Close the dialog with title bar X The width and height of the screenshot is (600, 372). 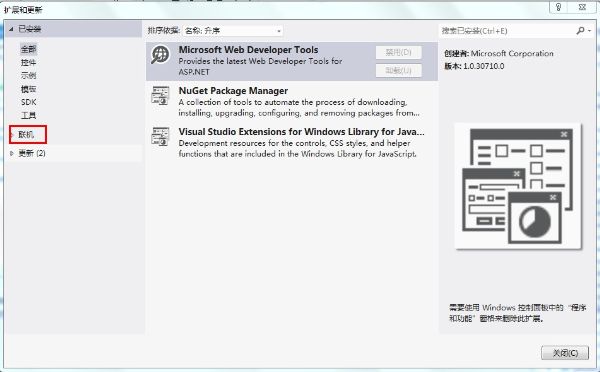(582, 7)
